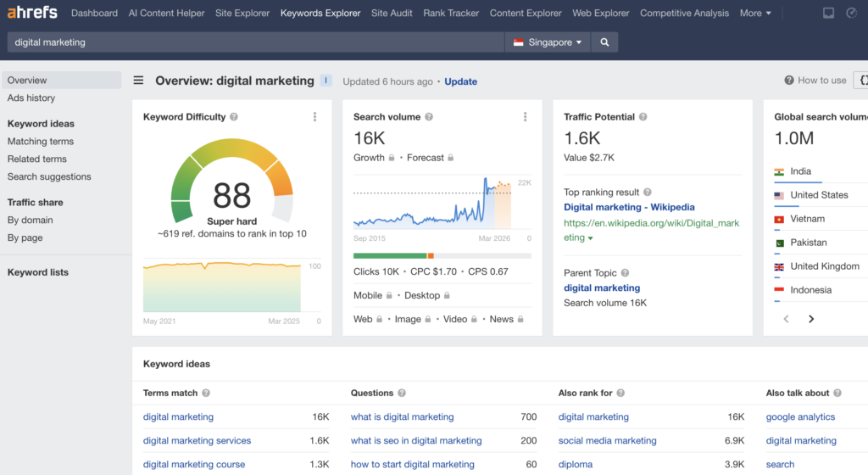
Task: Open the notifications monitor icon in header
Action: (x=829, y=13)
